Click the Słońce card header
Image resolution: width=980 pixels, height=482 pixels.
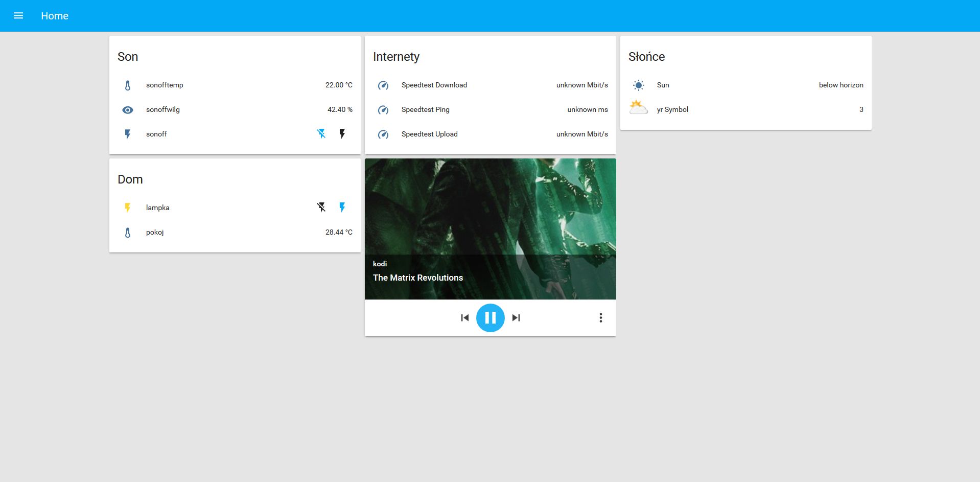[x=646, y=57]
